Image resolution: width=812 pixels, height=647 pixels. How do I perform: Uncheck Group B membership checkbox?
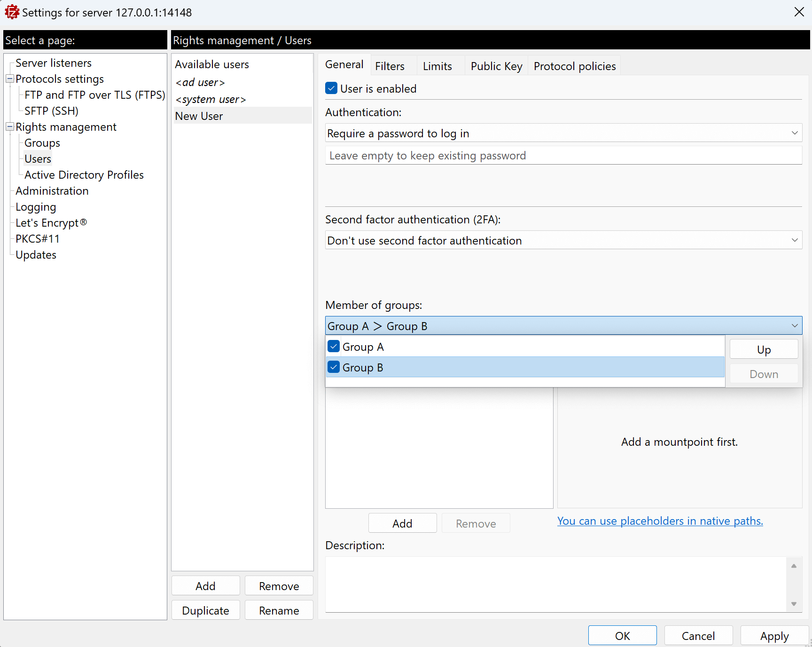tap(334, 367)
